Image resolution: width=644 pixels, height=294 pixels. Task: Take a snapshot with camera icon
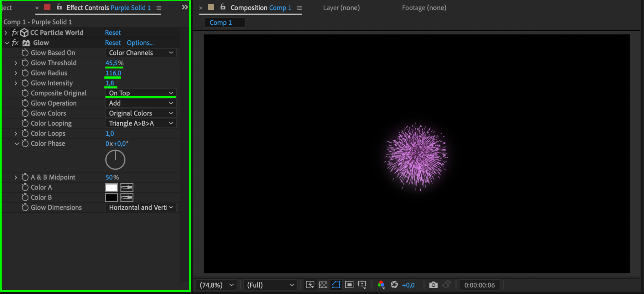pos(433,285)
